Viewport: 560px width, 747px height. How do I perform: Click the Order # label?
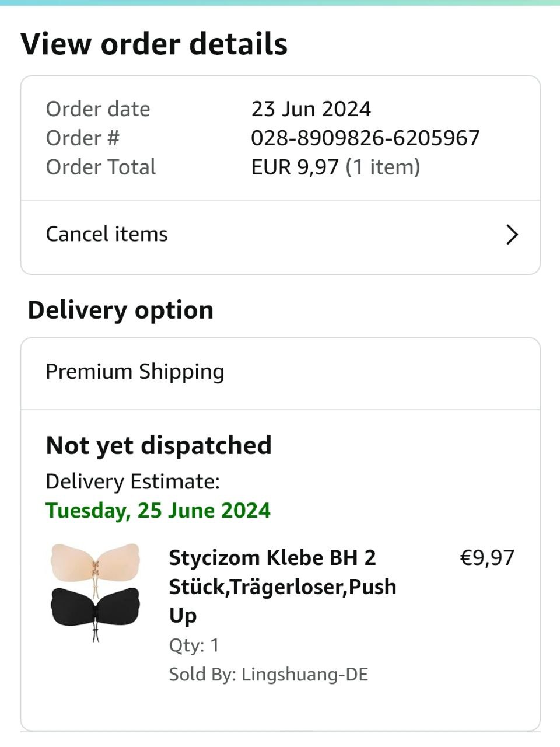click(x=82, y=138)
